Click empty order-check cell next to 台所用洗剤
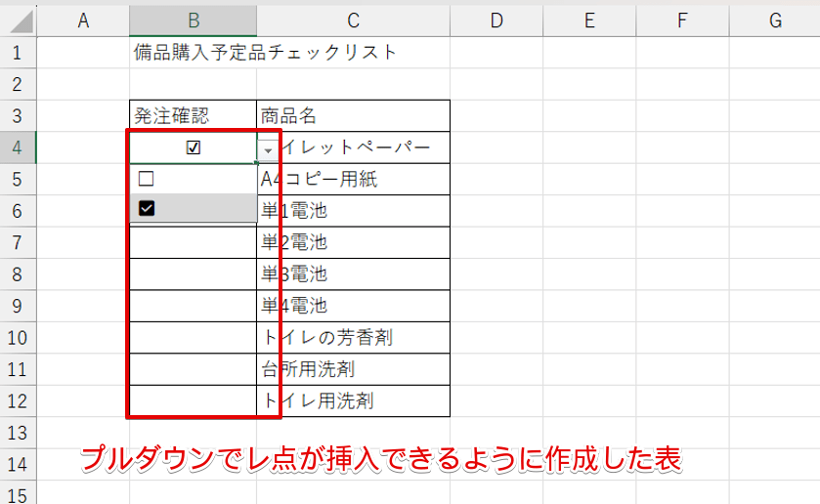820x504 pixels. (193, 369)
